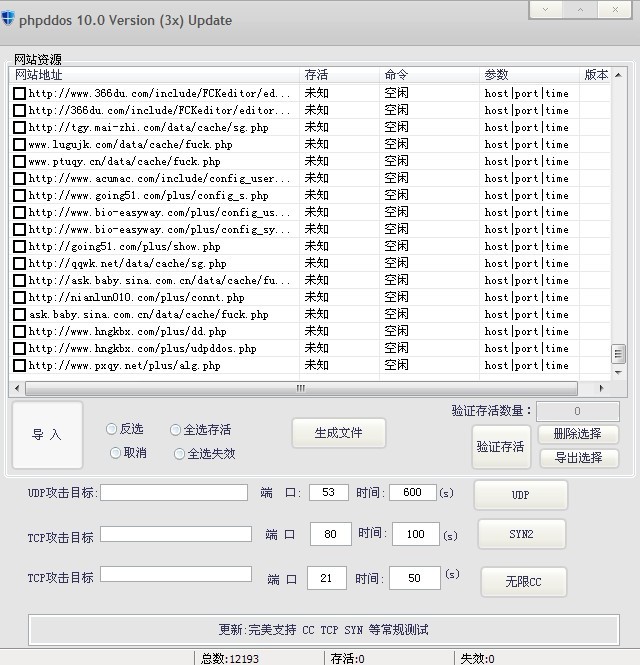
Task: Tick the www.acumac.com config_user row checkbox
Action: click(x=19, y=178)
